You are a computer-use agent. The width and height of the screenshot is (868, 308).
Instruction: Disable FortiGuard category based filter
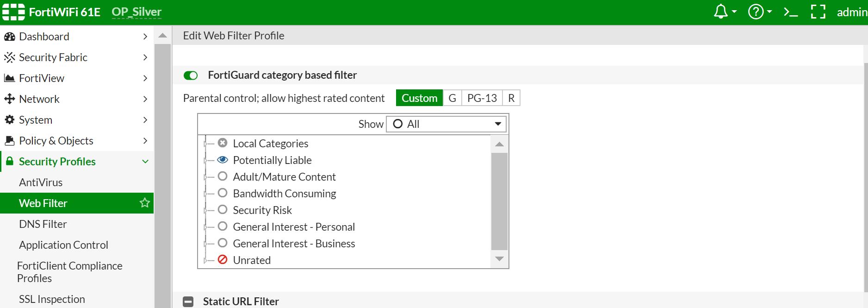click(x=191, y=75)
